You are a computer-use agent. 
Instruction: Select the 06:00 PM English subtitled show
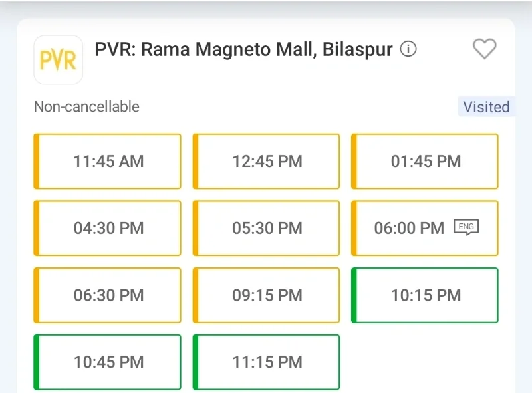409,228
